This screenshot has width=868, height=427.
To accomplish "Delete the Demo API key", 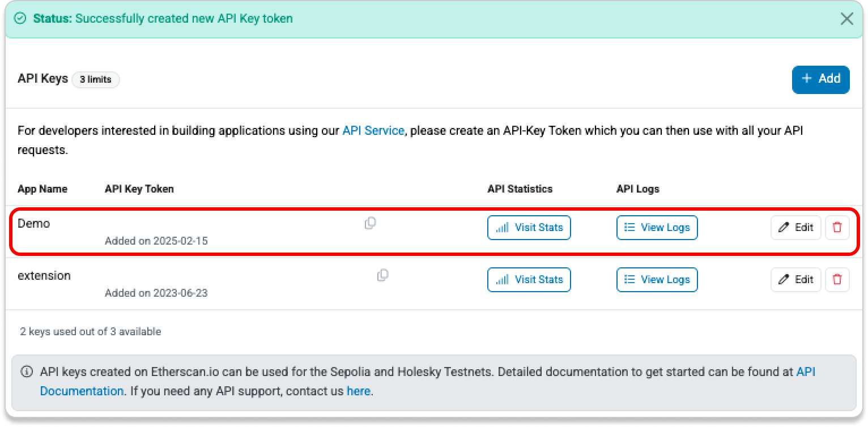I will click(837, 228).
